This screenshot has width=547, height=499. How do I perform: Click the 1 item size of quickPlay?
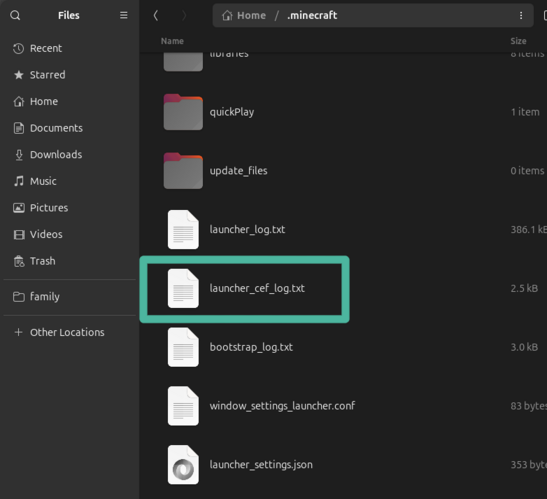coord(525,112)
